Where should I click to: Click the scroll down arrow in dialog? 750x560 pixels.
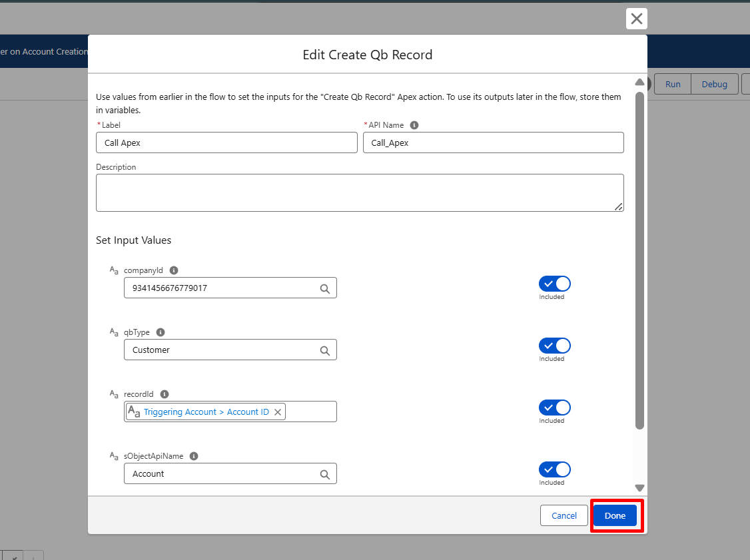(x=639, y=488)
